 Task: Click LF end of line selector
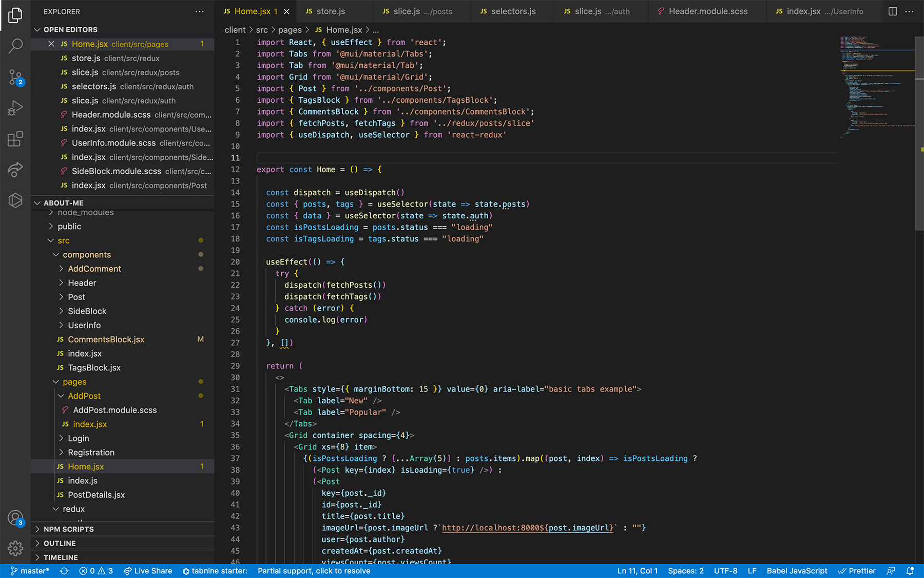coord(752,571)
